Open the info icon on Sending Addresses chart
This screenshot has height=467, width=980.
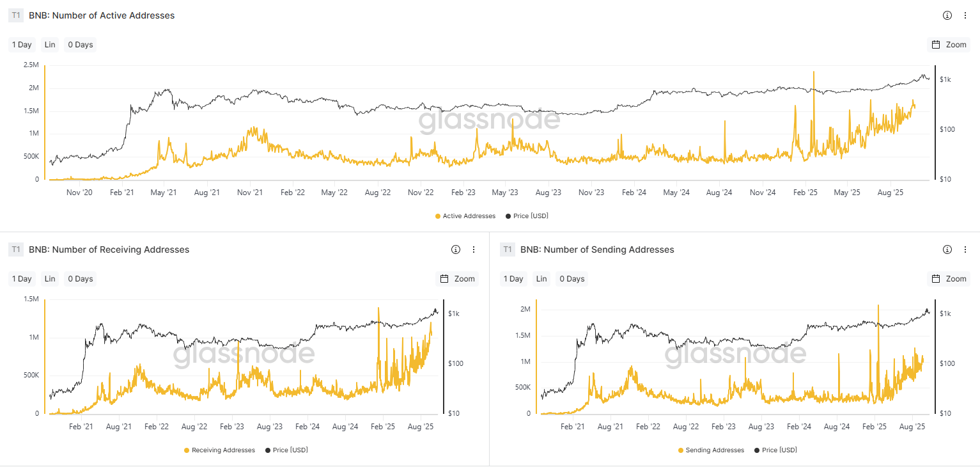947,249
